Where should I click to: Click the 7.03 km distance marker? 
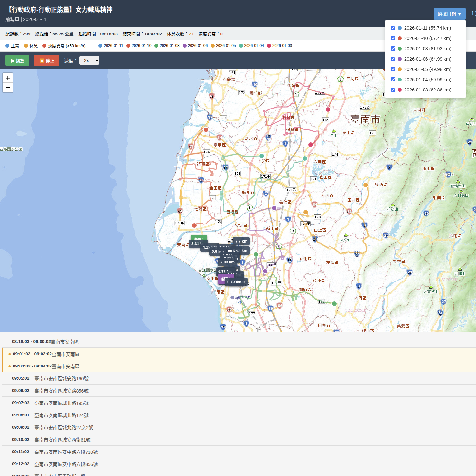coord(227,262)
